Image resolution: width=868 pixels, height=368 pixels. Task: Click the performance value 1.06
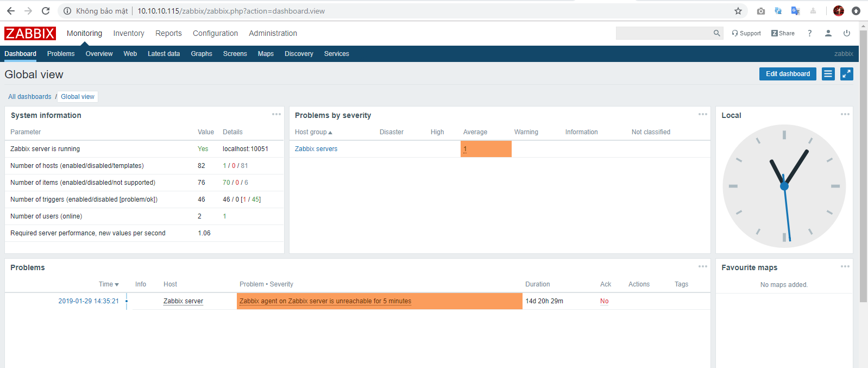(204, 233)
